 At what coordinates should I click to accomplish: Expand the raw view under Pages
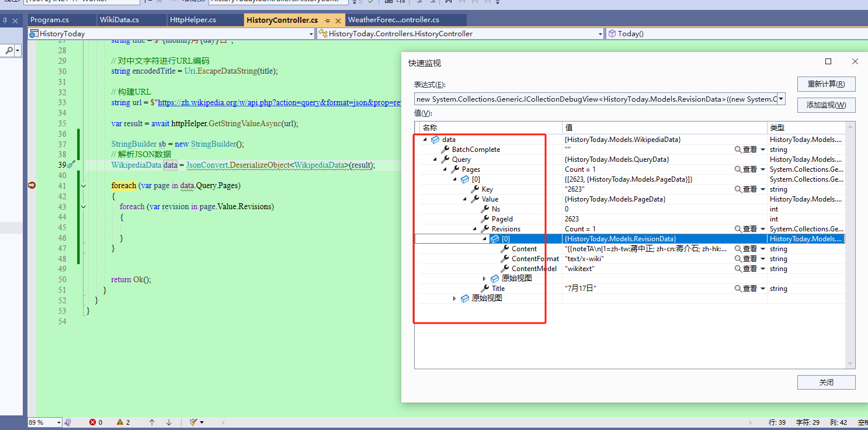455,299
